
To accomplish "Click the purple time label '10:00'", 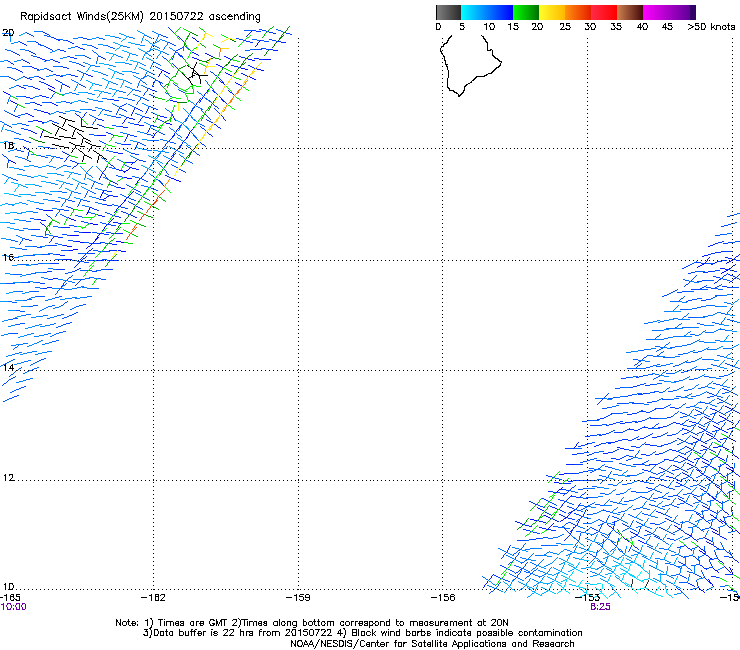I will point(14,607).
